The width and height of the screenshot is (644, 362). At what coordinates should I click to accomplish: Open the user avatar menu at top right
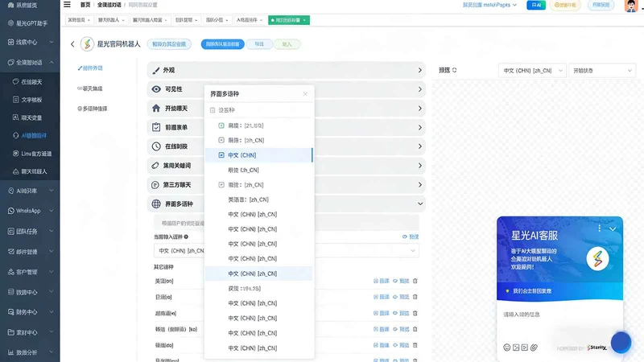click(x=631, y=6)
